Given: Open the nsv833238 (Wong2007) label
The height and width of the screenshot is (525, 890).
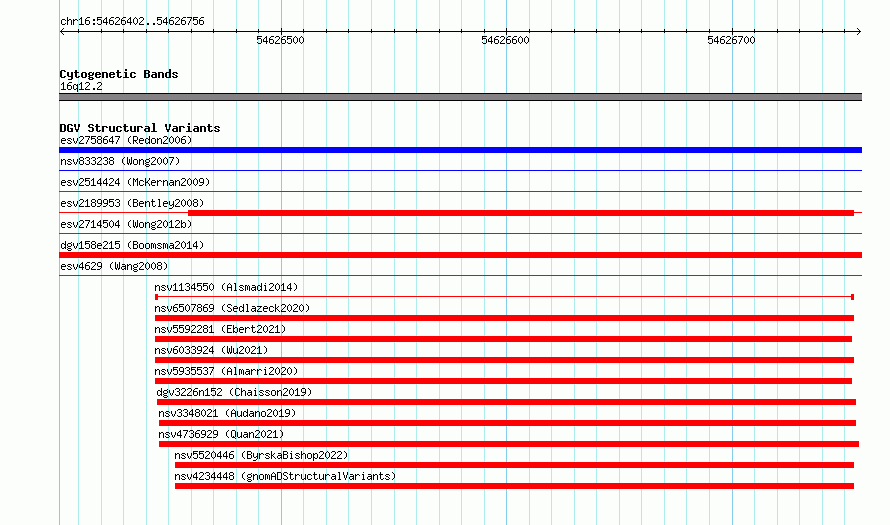Looking at the screenshot, I should (x=120, y=161).
